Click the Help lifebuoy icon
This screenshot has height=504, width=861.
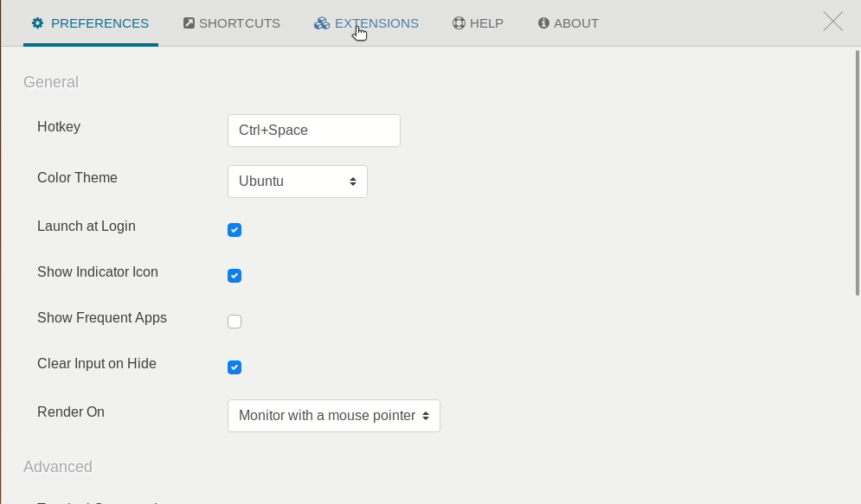[x=459, y=23]
